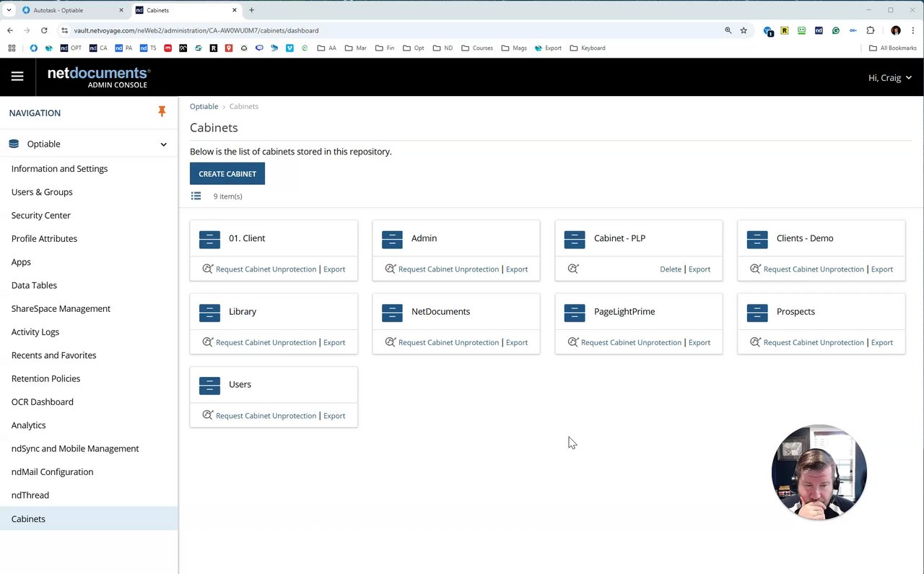Open the AA bookmarks folder
This screenshot has height=574, width=924.
pyautogui.click(x=326, y=48)
